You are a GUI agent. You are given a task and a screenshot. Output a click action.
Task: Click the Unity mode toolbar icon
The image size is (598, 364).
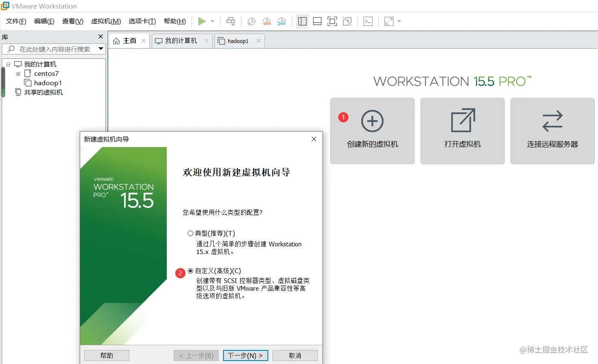pos(347,21)
